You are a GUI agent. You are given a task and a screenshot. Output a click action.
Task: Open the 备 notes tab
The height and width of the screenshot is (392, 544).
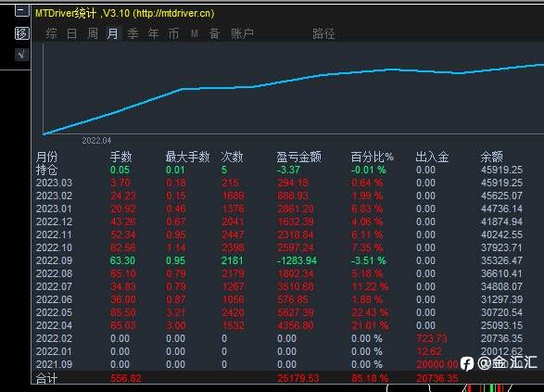(214, 33)
